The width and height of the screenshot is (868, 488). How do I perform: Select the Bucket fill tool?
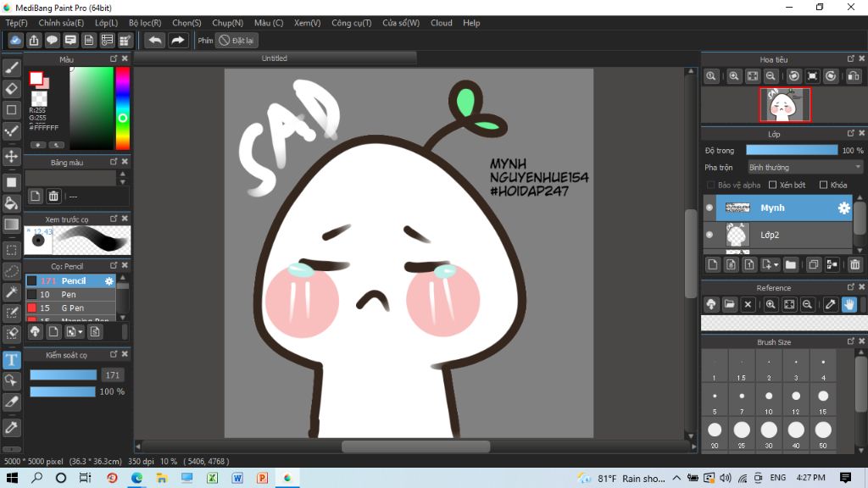[x=12, y=203]
